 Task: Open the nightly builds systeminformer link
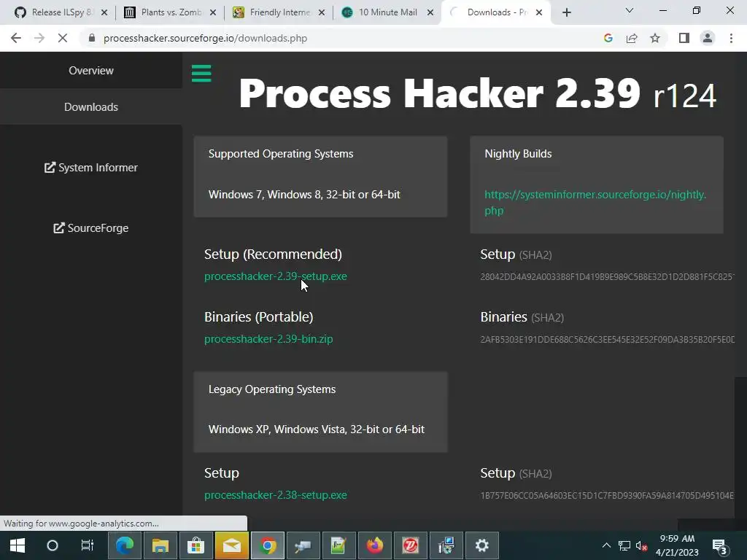595,203
